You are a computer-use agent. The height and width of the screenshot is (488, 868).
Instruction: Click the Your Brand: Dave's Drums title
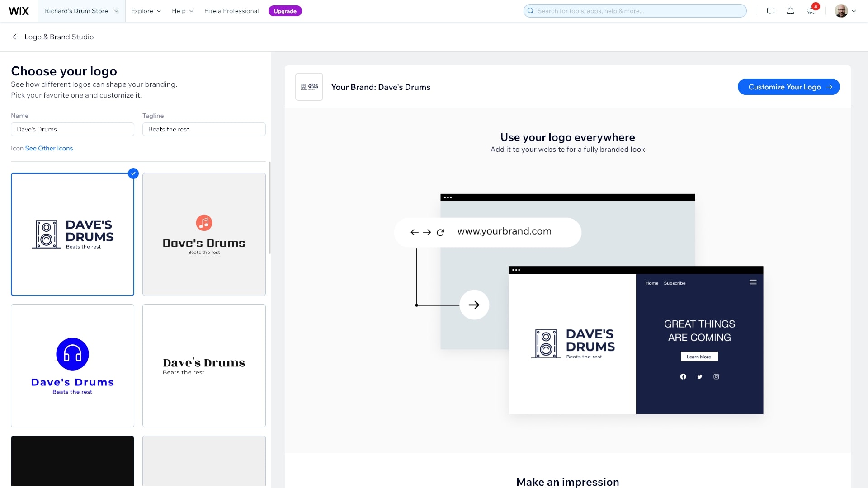pos(381,87)
